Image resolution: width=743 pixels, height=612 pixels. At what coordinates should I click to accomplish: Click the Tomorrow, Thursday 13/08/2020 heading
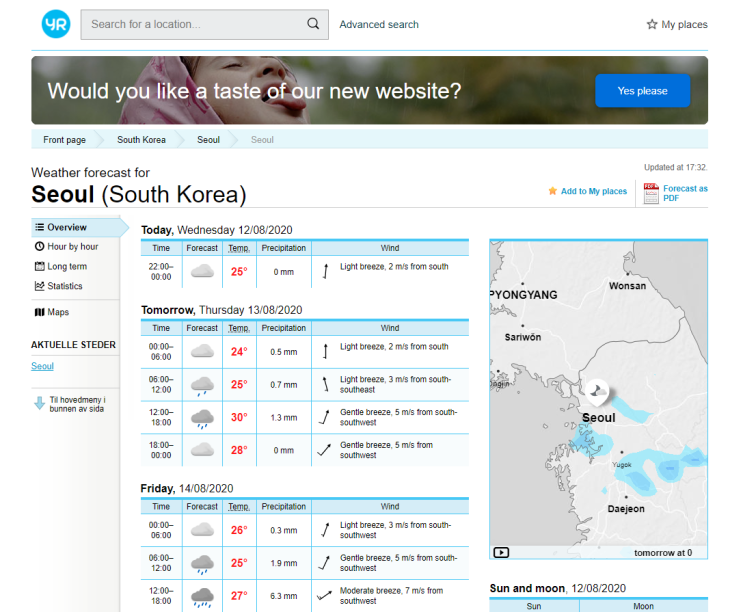pos(221,310)
